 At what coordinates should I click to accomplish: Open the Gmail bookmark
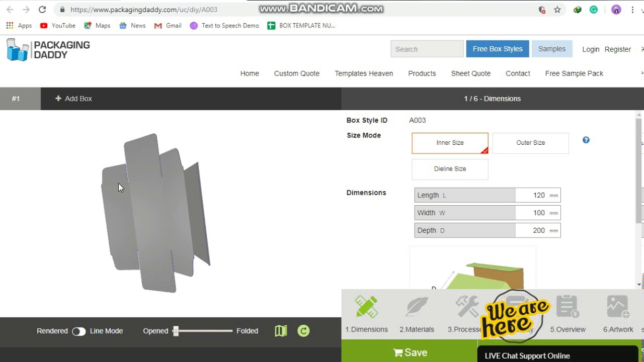[168, 26]
